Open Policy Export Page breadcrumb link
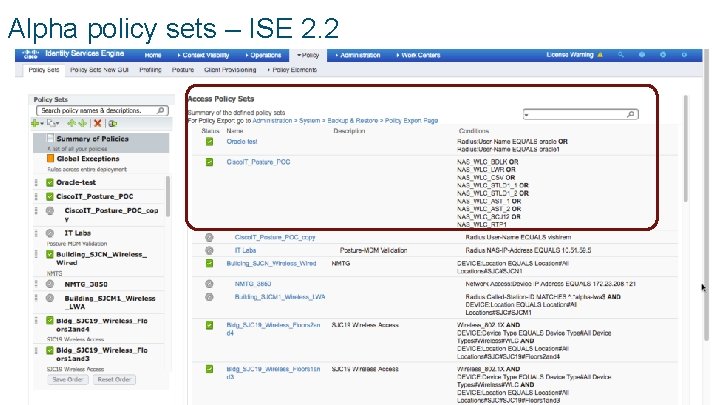This screenshot has height=405, width=720. coord(411,120)
